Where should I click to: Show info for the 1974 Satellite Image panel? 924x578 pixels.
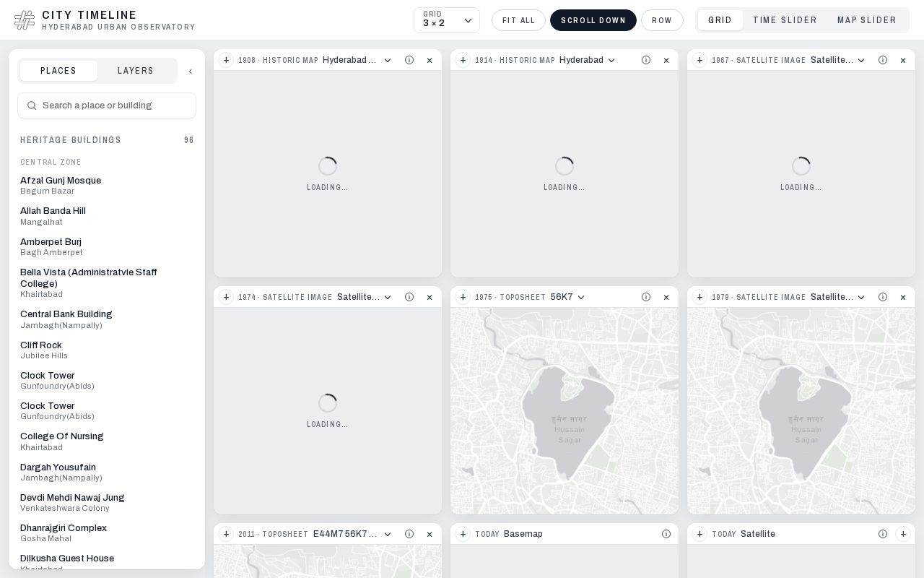409,297
